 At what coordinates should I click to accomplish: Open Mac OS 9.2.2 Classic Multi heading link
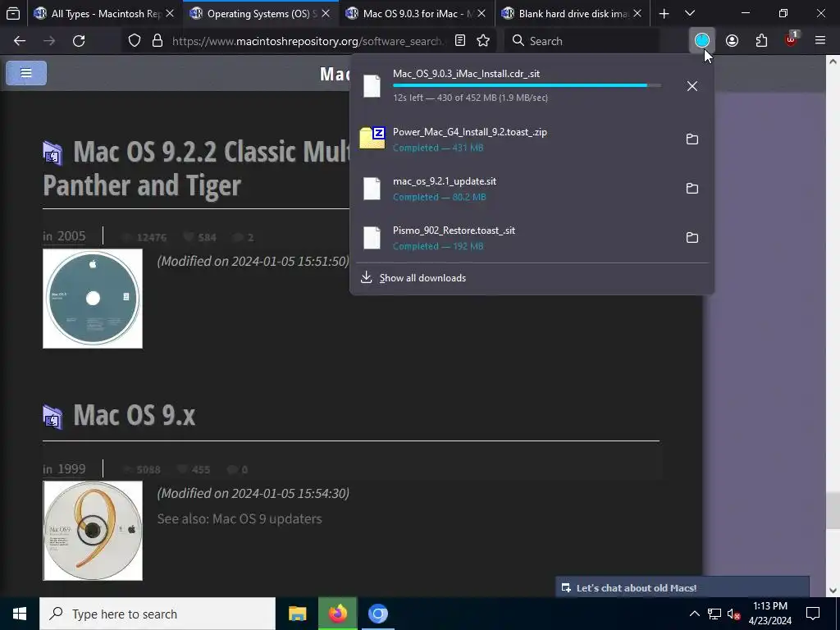click(195, 168)
